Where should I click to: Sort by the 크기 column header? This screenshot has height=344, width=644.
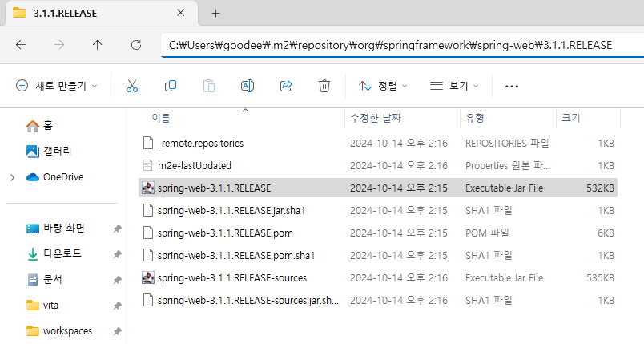(588, 119)
